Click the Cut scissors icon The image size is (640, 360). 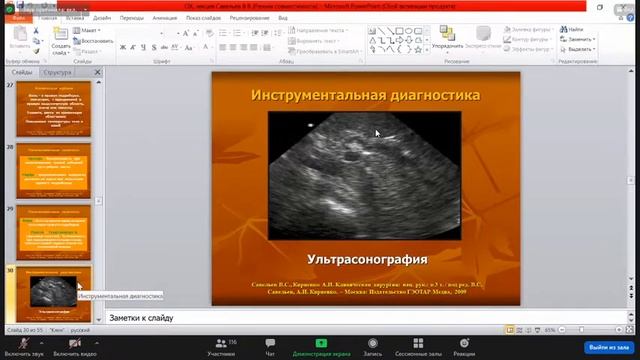click(x=36, y=31)
